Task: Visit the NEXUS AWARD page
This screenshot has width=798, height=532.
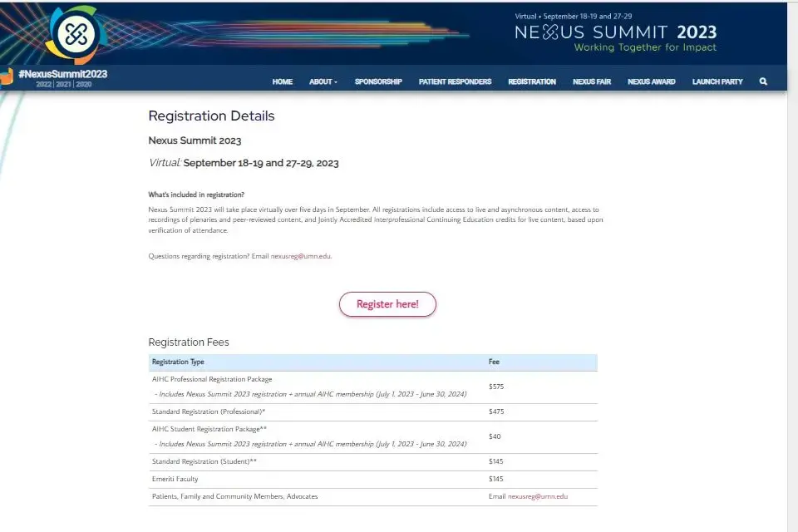Action: (x=651, y=81)
